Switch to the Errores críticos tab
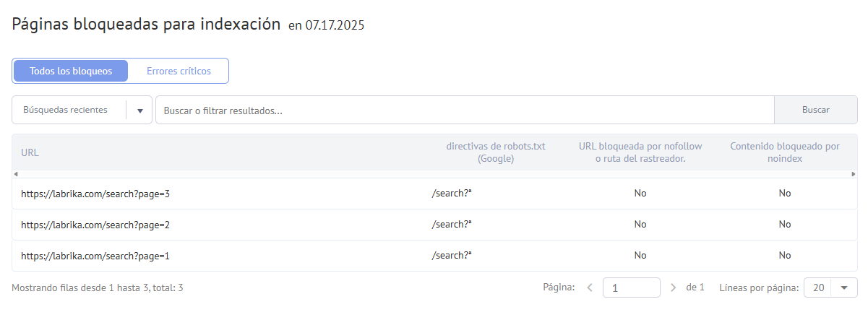 179,71
